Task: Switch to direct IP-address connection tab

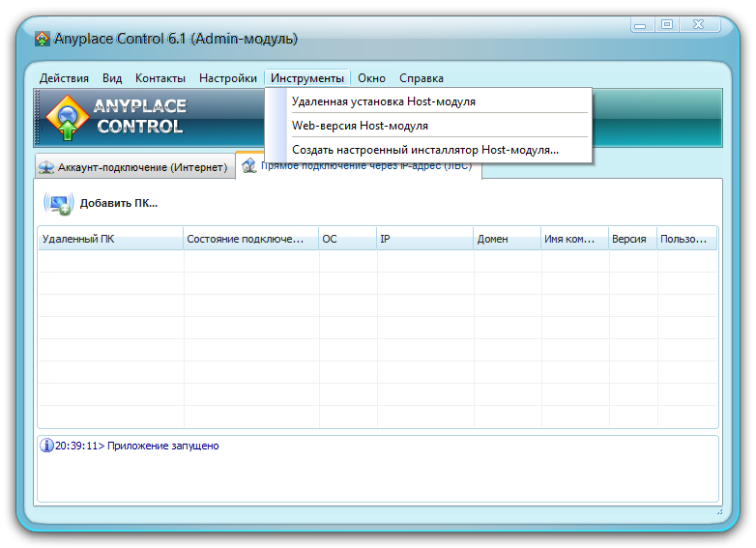Action: (359, 166)
